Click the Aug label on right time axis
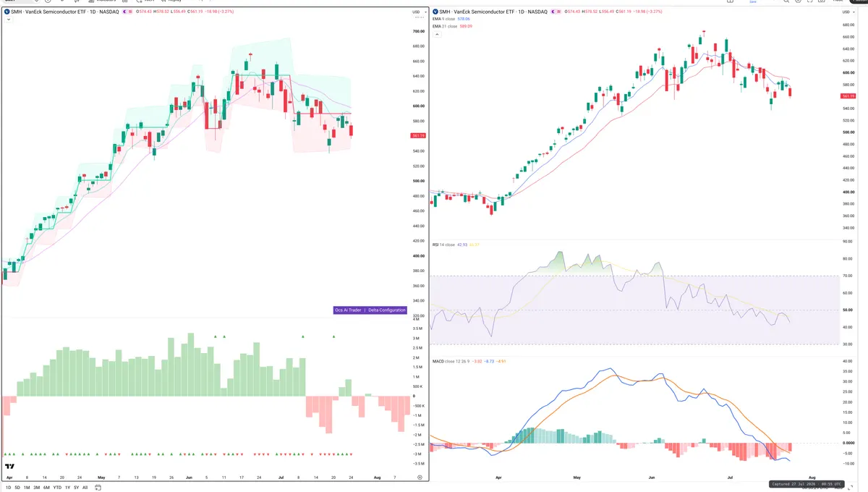868x492 pixels. [x=812, y=478]
